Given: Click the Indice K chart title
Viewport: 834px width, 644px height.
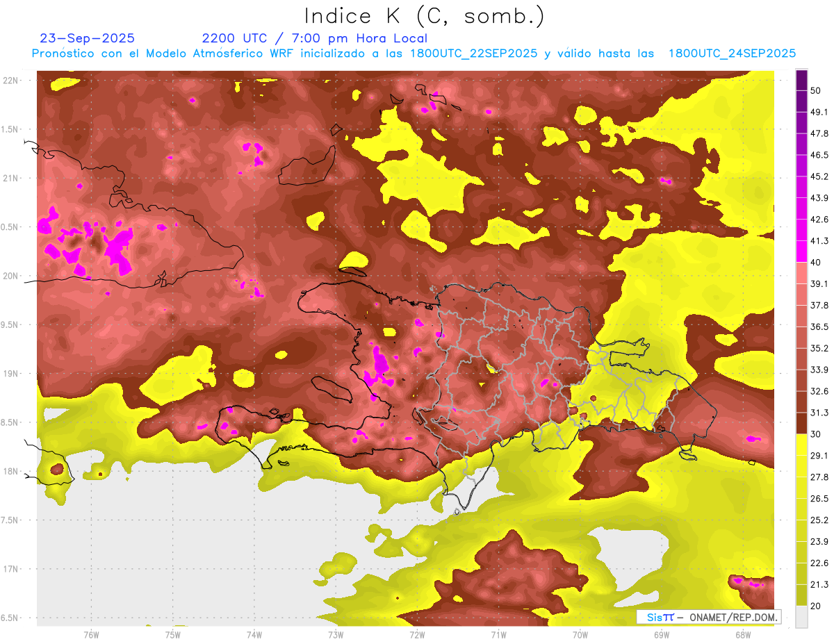Looking at the screenshot, I should click(x=424, y=16).
